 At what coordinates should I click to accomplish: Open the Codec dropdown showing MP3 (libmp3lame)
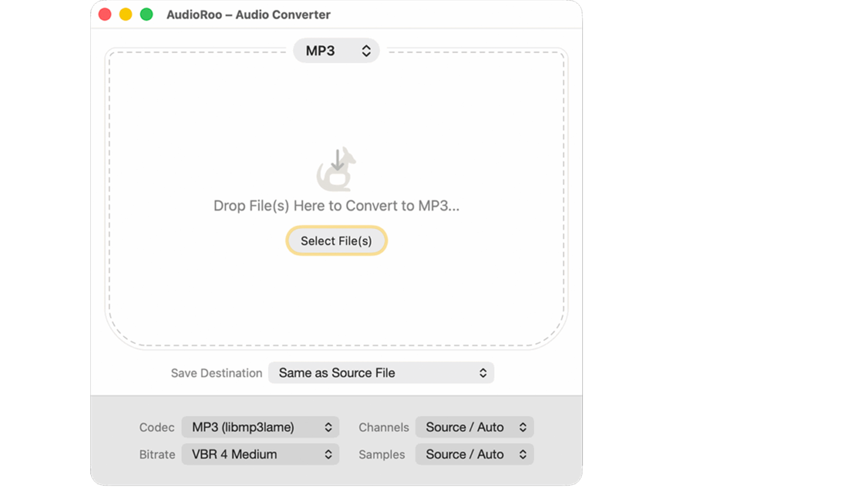pos(260,427)
